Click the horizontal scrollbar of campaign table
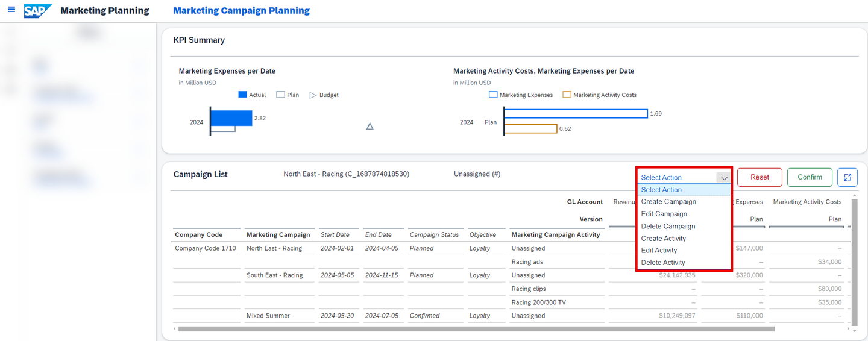This screenshot has width=868, height=341. tap(476, 329)
